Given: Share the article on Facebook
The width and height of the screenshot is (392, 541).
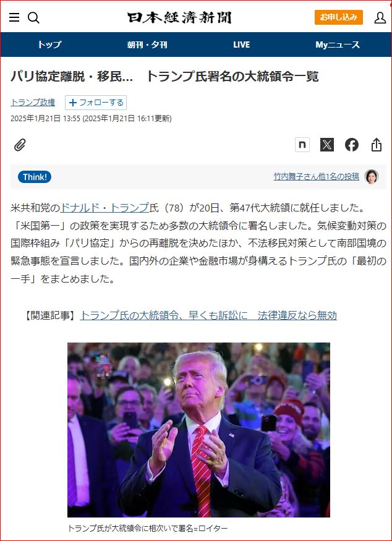Looking at the screenshot, I should click(x=352, y=145).
